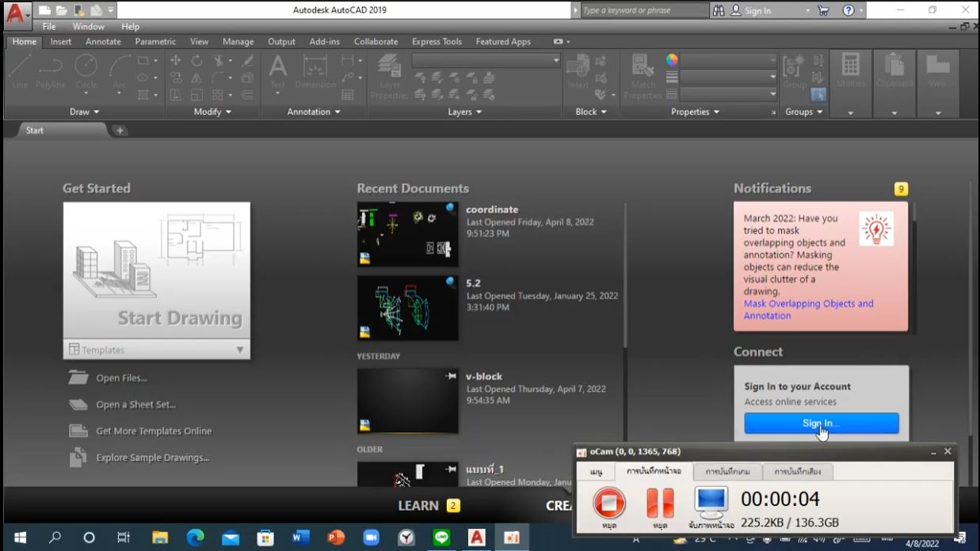Image resolution: width=980 pixels, height=551 pixels.
Task: Open Zoom from the taskbar
Action: pyautogui.click(x=371, y=538)
